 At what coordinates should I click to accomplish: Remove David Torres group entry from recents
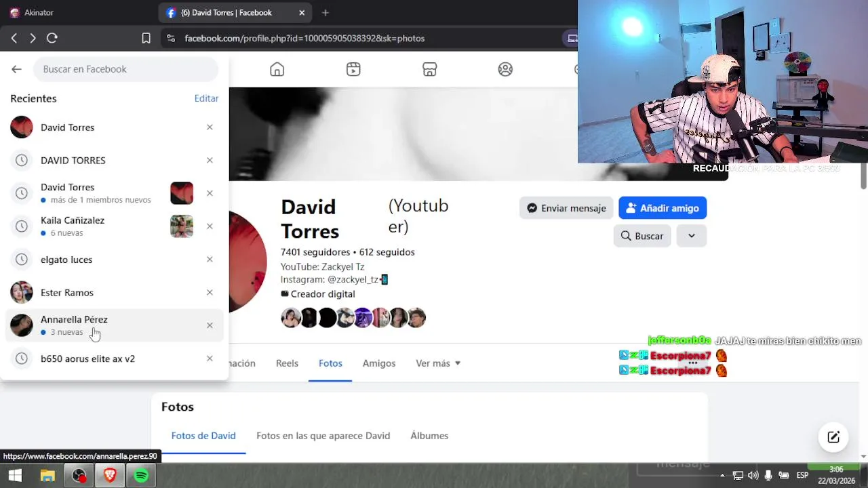click(210, 193)
